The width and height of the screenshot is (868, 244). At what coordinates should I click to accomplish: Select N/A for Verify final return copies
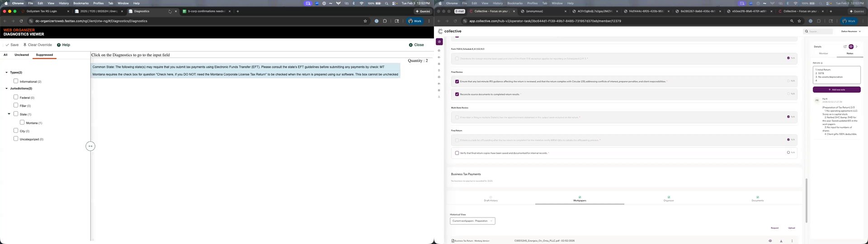tap(788, 152)
